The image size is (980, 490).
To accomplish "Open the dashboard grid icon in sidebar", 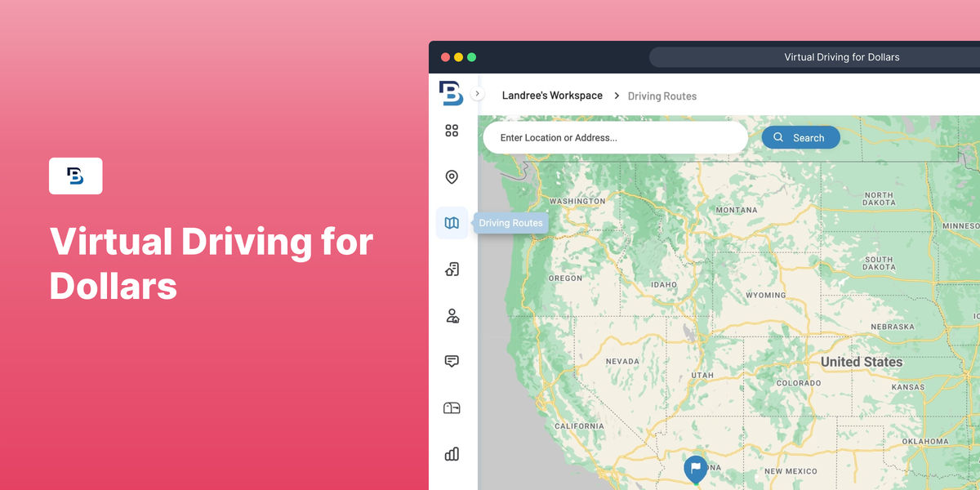I will [452, 131].
